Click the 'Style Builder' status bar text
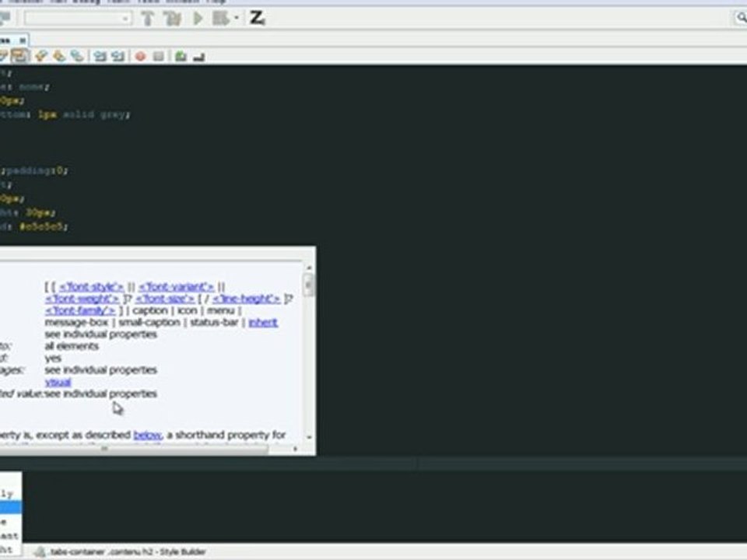The image size is (747, 560). pos(182,552)
